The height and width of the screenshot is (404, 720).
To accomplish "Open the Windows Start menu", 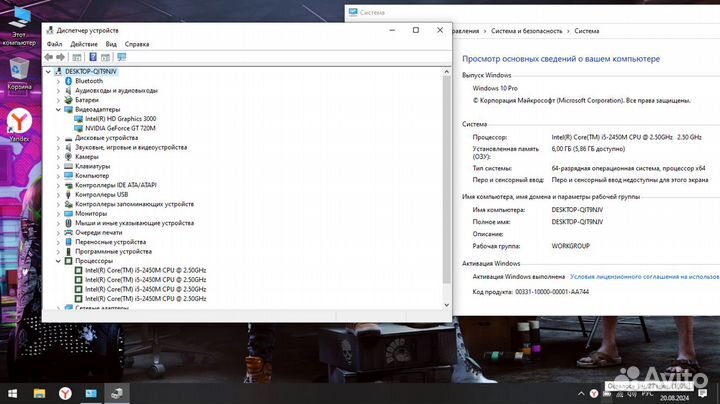I will (12, 393).
